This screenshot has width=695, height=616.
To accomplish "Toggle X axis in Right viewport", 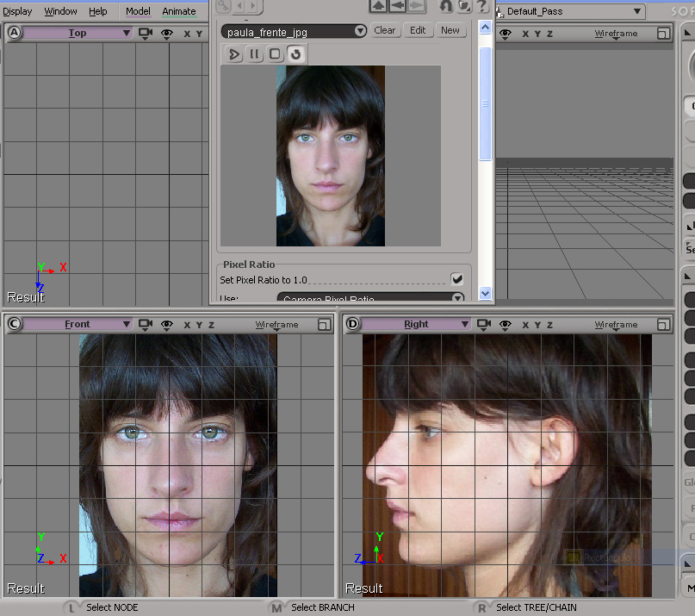I will pyautogui.click(x=525, y=325).
